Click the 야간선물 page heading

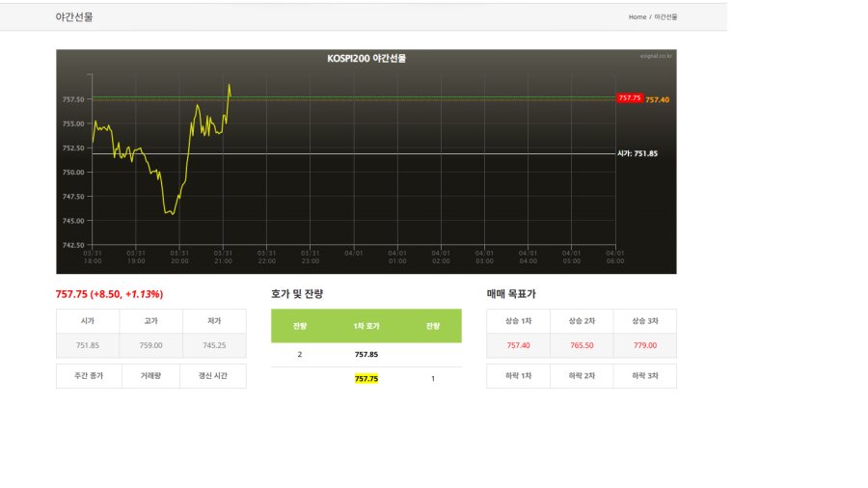74,17
